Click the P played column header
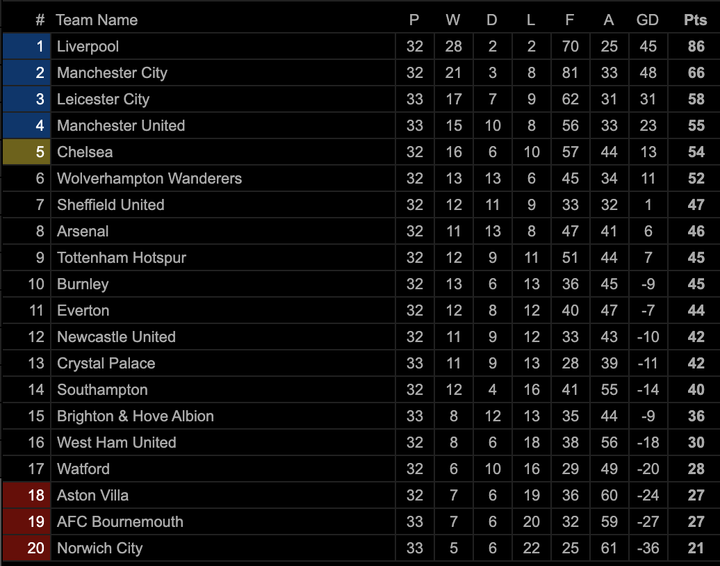 click(414, 20)
